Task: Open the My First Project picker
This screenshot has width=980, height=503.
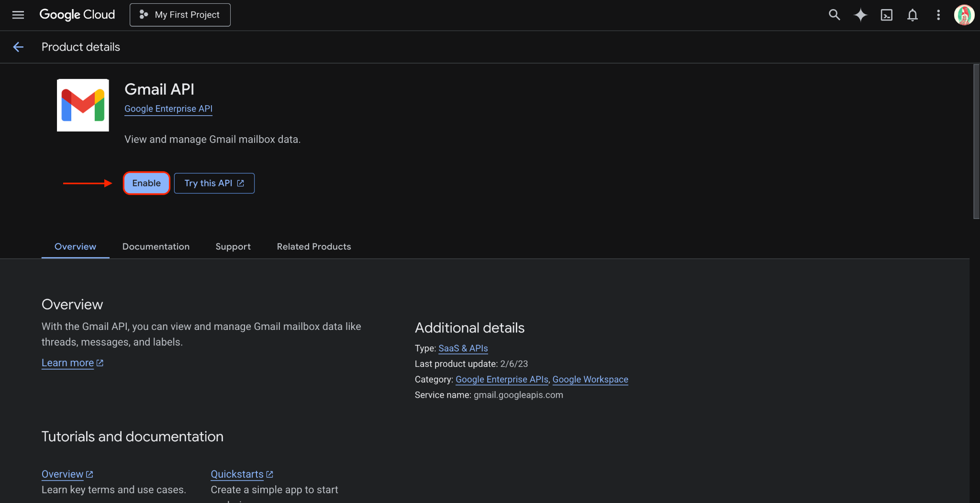Action: click(x=180, y=15)
